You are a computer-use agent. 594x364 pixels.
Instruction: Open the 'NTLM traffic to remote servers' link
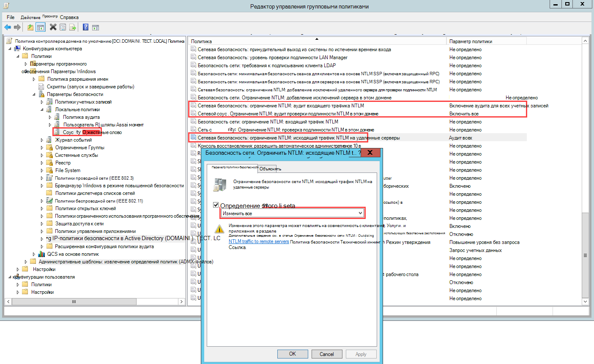point(259,241)
